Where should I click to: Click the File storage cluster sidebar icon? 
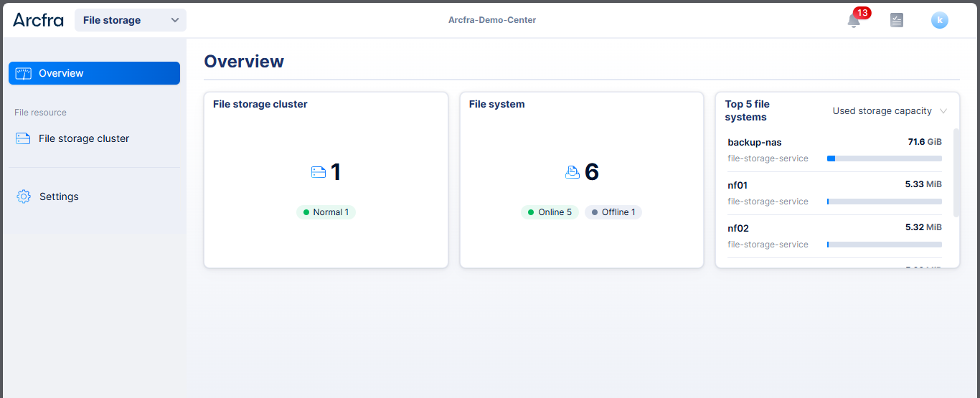23,138
